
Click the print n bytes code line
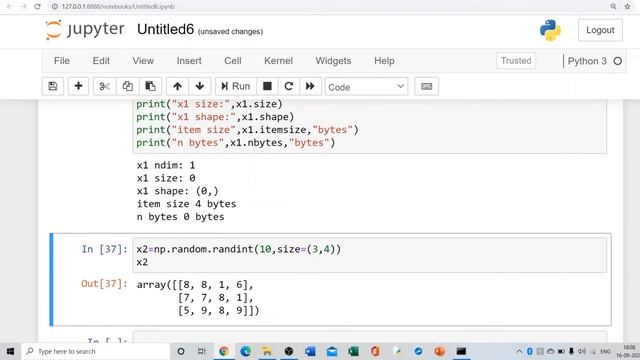[x=236, y=143]
